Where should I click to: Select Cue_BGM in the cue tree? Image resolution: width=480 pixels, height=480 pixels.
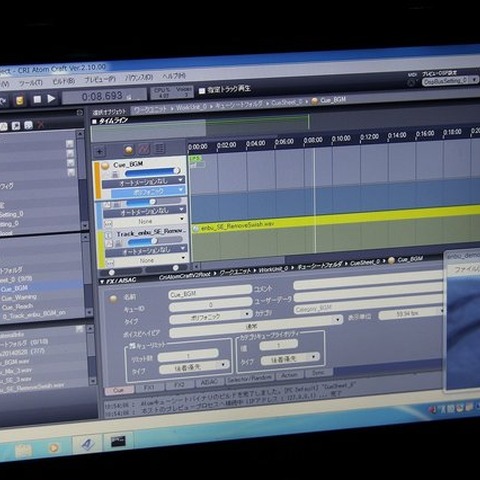(15, 289)
